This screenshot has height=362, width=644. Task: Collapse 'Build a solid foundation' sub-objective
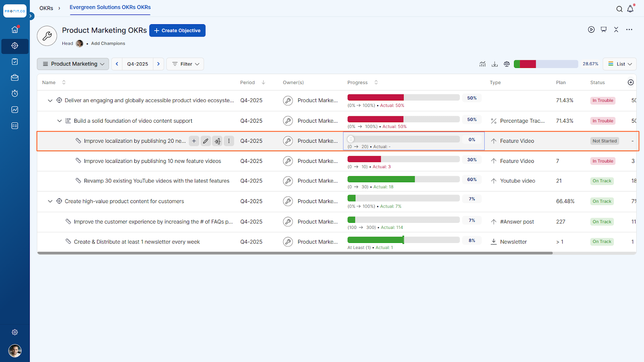coord(60,121)
